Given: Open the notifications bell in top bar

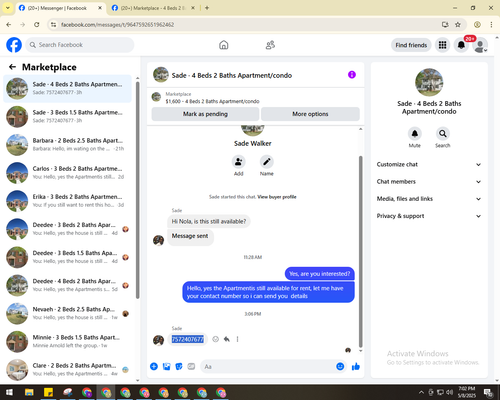Looking at the screenshot, I should 461,45.
